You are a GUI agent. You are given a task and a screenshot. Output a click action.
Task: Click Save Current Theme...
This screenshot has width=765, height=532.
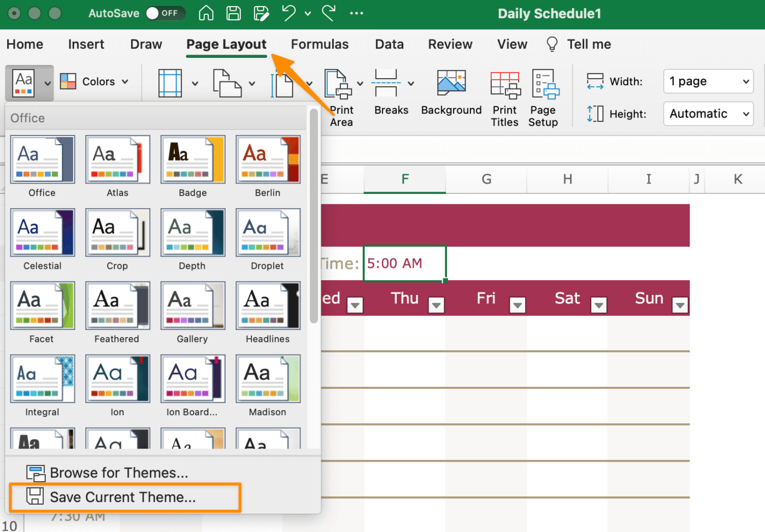coord(122,497)
